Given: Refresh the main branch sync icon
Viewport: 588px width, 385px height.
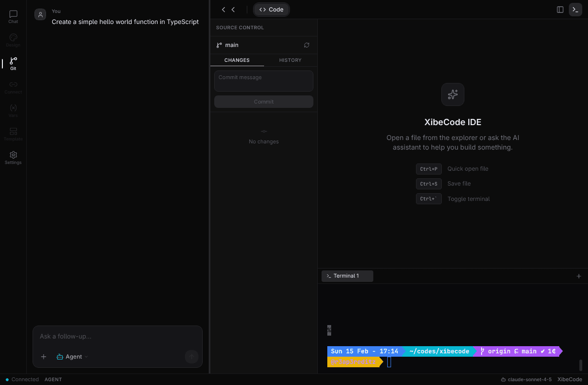Looking at the screenshot, I should coord(307,45).
